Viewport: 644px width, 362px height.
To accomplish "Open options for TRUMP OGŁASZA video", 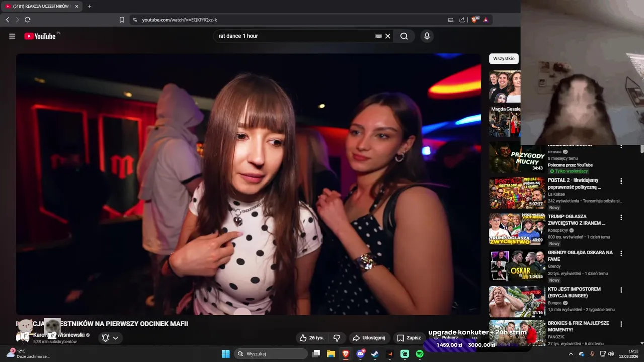I will pyautogui.click(x=621, y=217).
